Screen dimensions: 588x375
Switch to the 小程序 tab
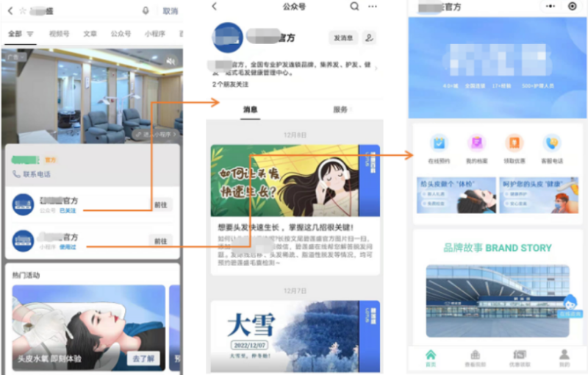[155, 34]
